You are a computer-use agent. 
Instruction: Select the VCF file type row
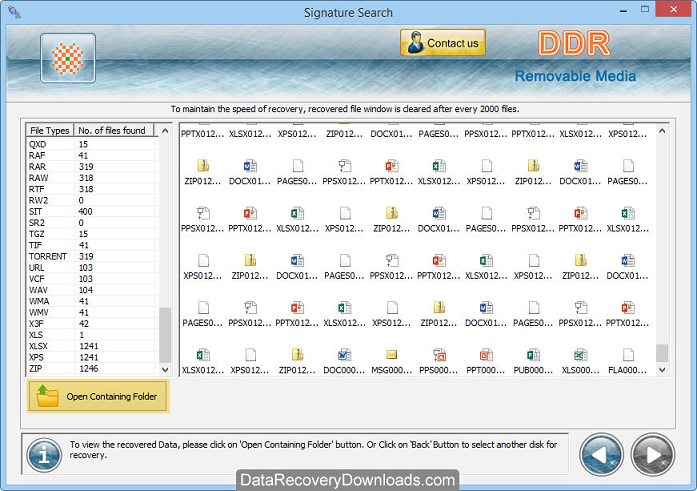click(91, 279)
